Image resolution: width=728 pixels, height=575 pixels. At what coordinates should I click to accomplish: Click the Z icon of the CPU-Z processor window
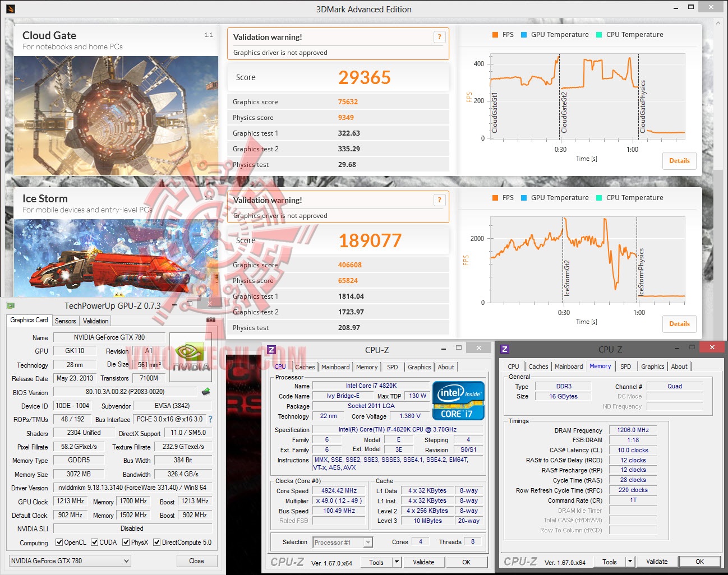coord(271,350)
